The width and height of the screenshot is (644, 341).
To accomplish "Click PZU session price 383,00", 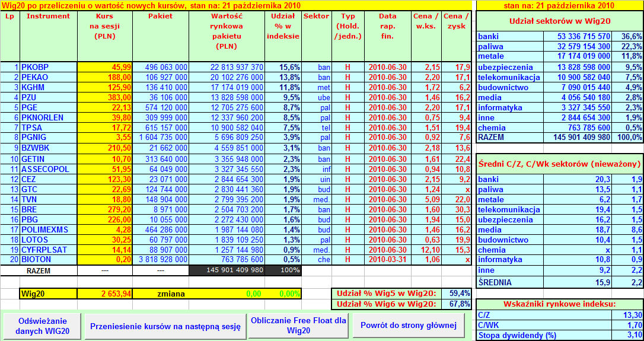I will pos(105,97).
